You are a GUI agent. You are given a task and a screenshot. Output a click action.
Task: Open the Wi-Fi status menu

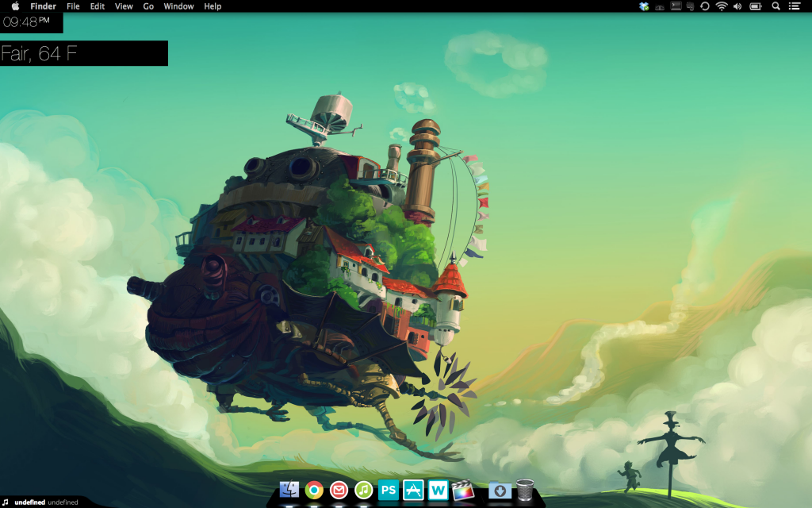722,6
